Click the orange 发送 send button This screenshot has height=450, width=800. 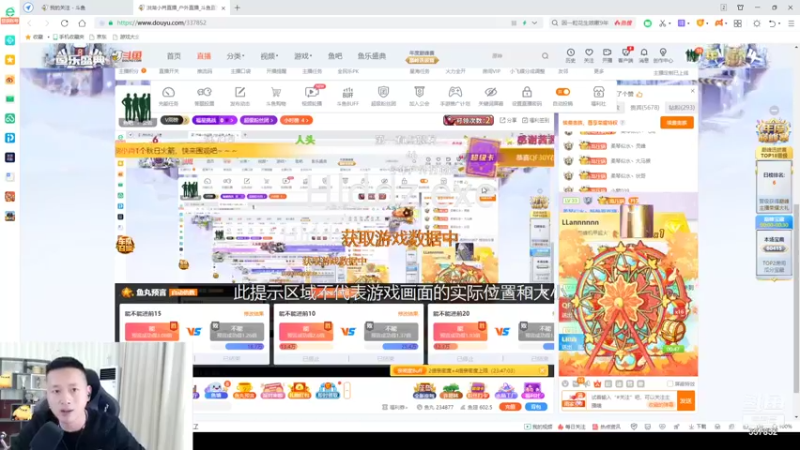[686, 401]
